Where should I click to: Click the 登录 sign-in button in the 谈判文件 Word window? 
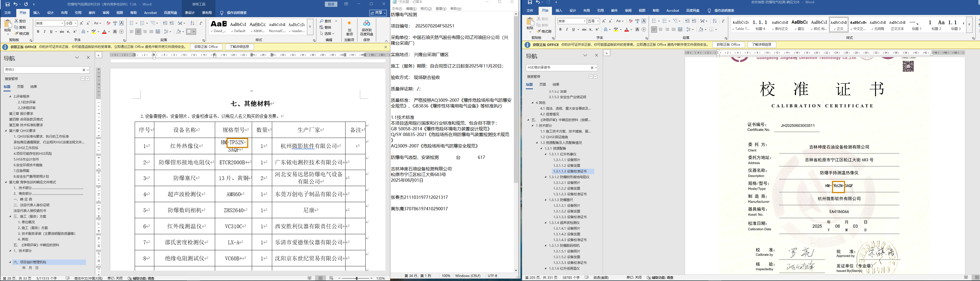click(x=331, y=4)
